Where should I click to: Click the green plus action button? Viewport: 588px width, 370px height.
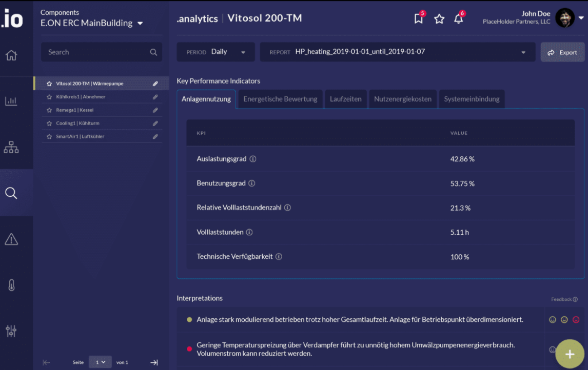569,354
